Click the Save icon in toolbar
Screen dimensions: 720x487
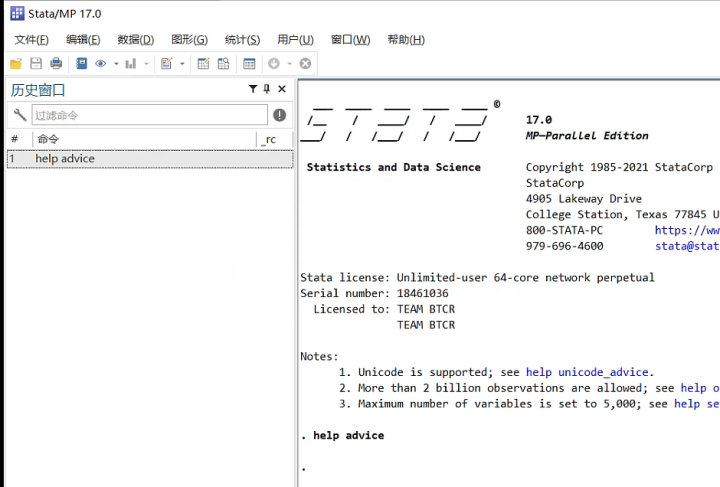coord(36,64)
